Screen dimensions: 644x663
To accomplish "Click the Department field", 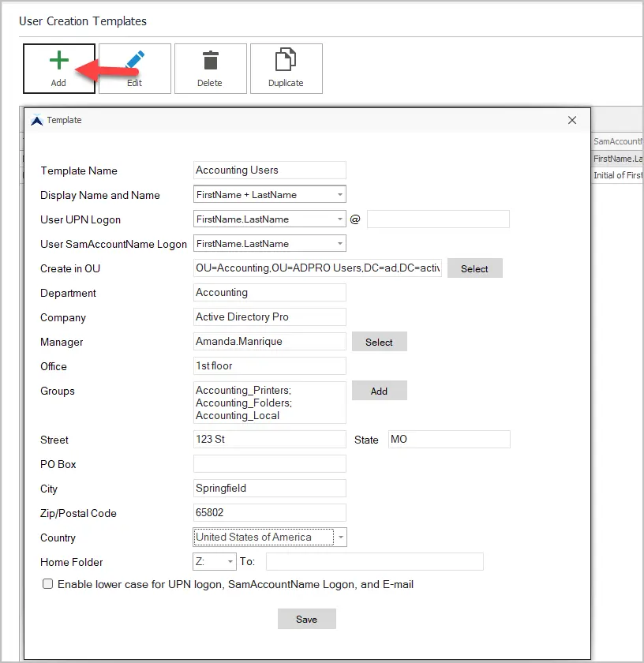I will (270, 293).
